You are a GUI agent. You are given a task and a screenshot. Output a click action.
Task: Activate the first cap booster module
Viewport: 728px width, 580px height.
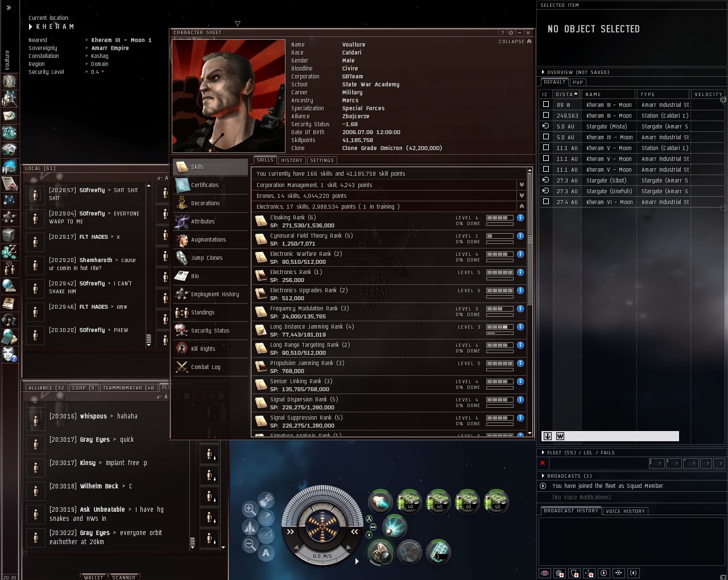(x=409, y=502)
